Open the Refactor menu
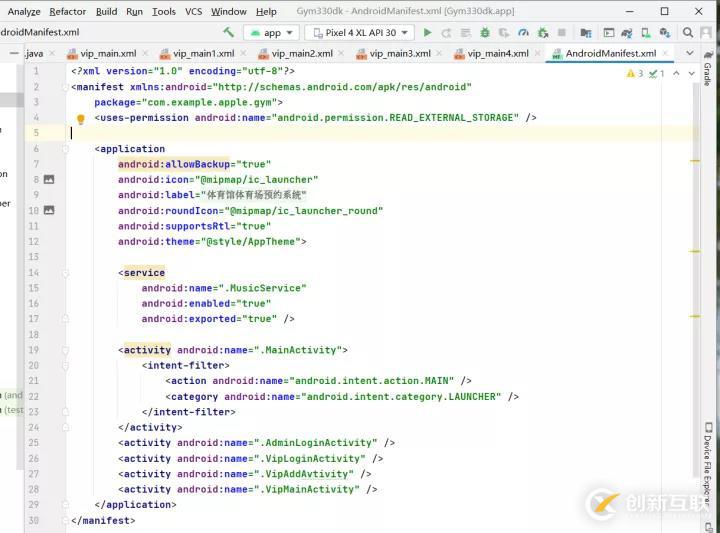This screenshot has width=720, height=533. click(68, 11)
